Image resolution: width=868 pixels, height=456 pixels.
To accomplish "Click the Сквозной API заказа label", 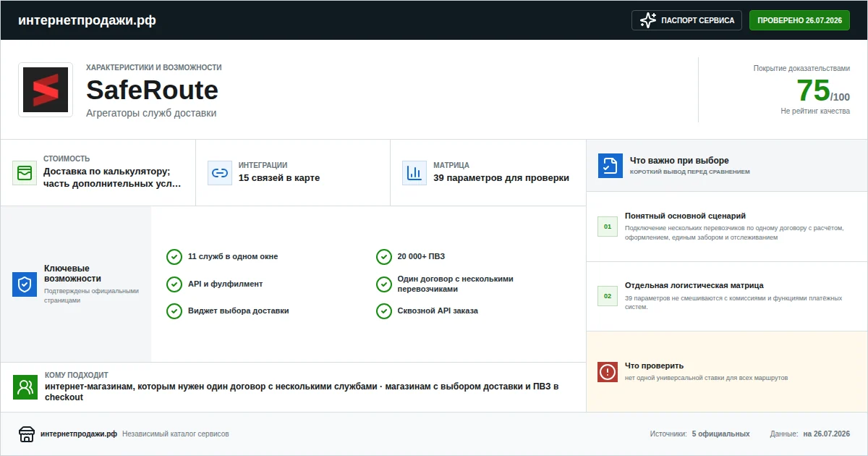I will pos(438,311).
